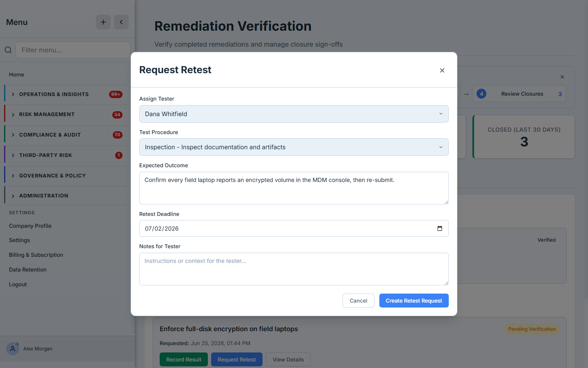
Task: Click the Review Closures count 3
Action: point(560,94)
